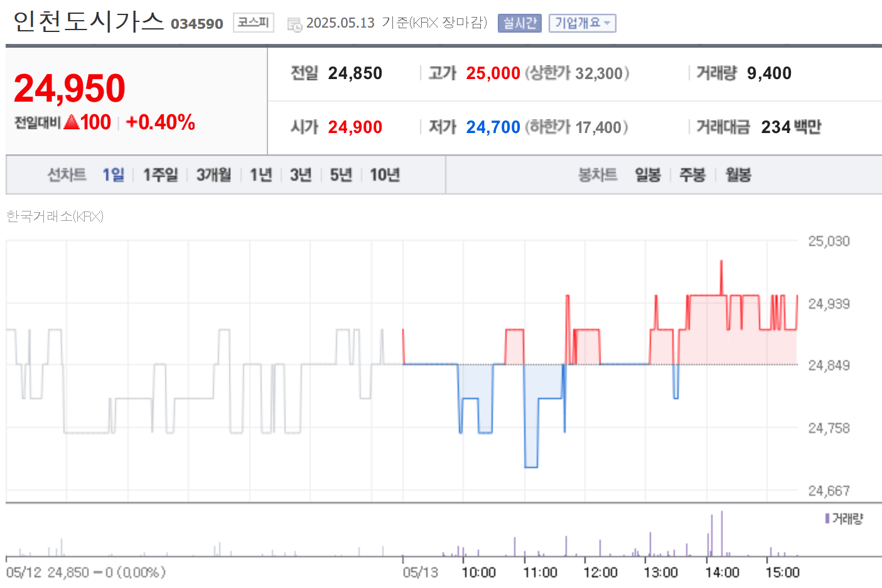Viewport: 882px width, 588px height.
Task: Click the 15:00 time axis label
Action: 783,572
